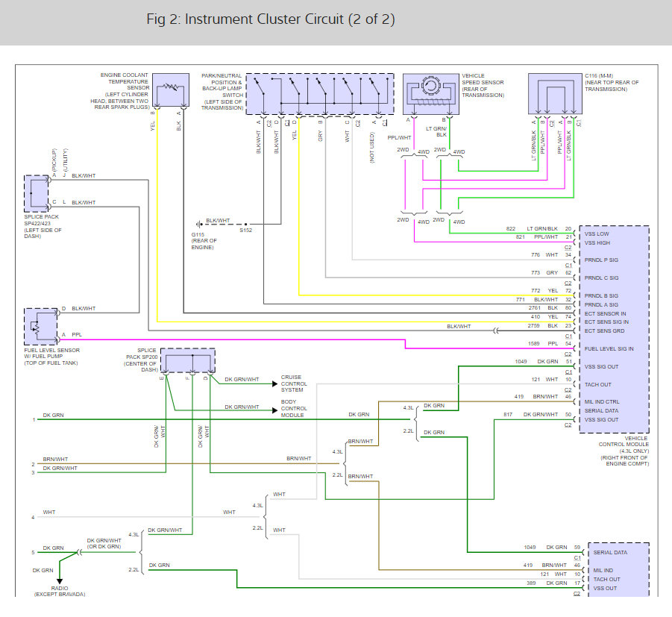Click the 'FUEL LEVEL SIG IN' label

click(609, 349)
